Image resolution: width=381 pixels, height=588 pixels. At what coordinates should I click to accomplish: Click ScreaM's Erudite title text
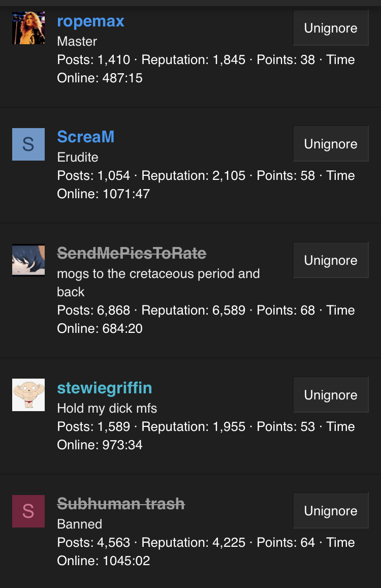click(x=78, y=157)
